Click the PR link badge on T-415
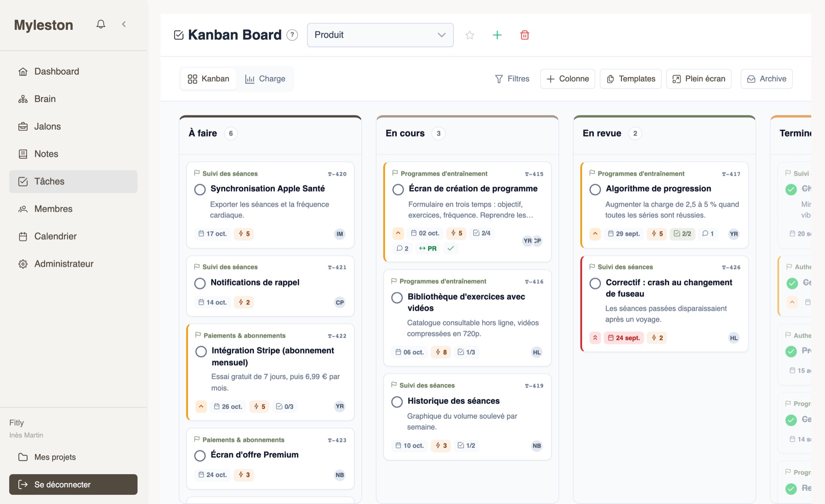Screen dimensions: 825x504 coord(428,248)
